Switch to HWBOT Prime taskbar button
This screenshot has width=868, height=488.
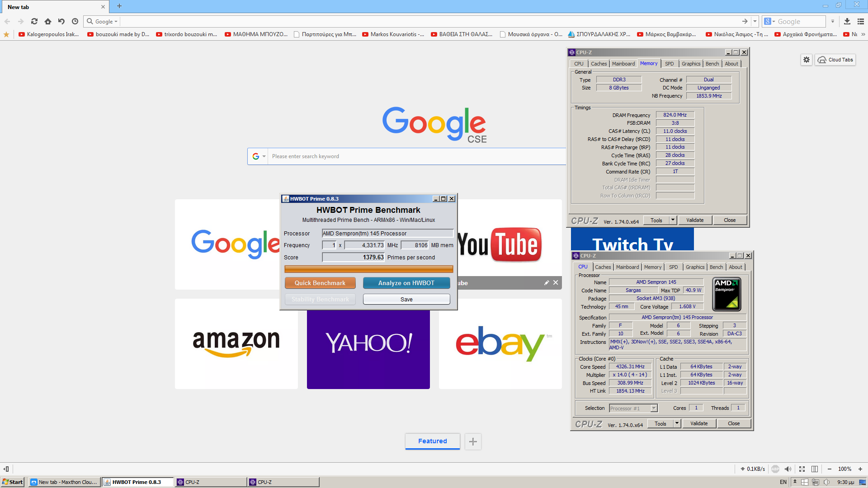(x=138, y=482)
